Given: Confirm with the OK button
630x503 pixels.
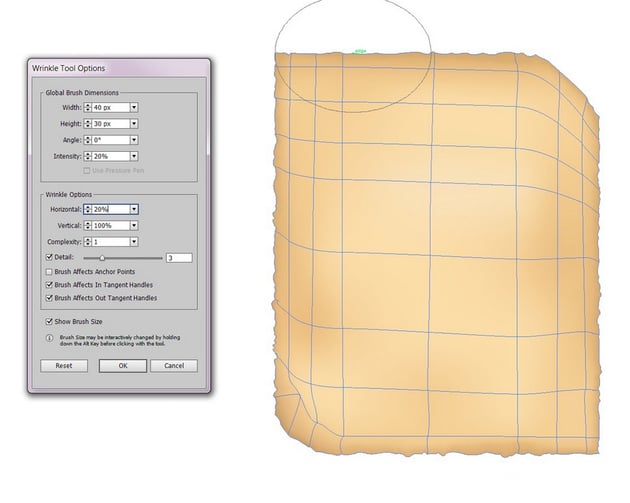Looking at the screenshot, I should (123, 366).
